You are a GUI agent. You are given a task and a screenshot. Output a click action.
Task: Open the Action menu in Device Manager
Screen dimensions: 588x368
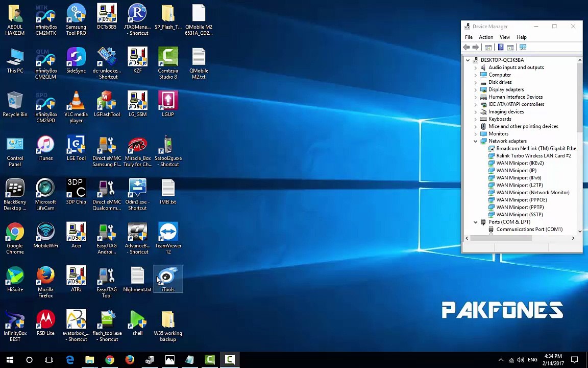pyautogui.click(x=486, y=37)
